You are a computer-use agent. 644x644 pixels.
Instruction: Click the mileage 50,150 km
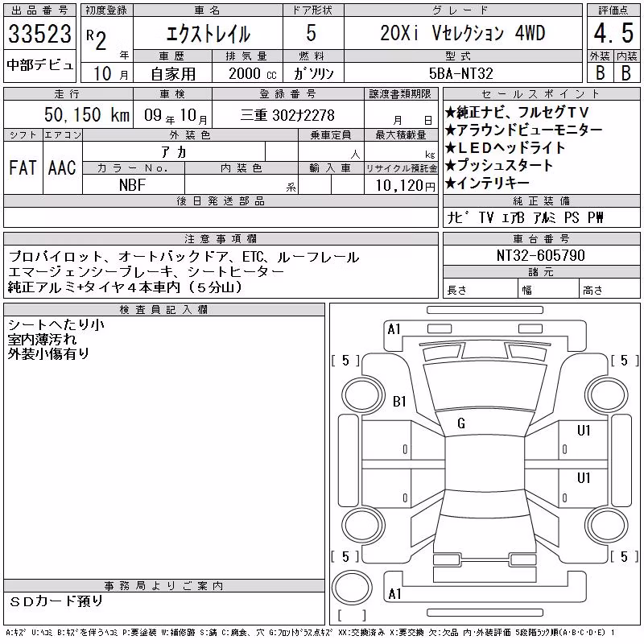[x=87, y=114]
